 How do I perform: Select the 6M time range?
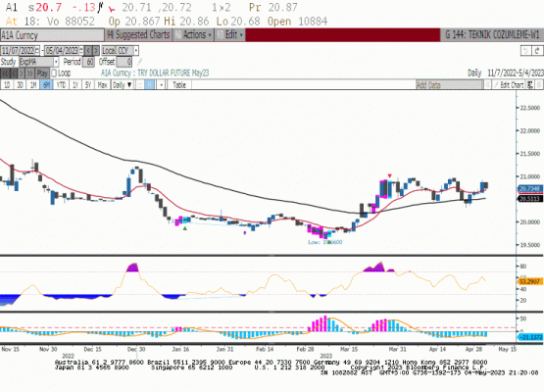pyautogui.click(x=46, y=85)
